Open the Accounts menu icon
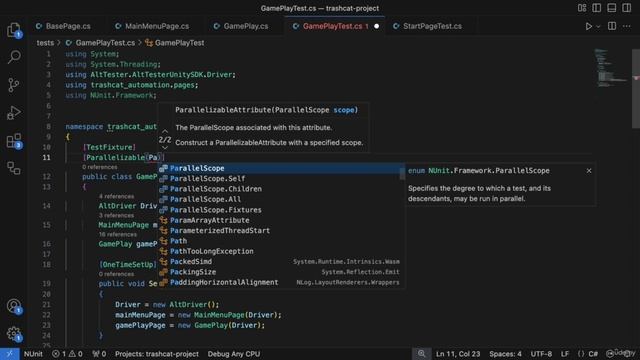This screenshot has width=640, height=360. [x=14, y=306]
